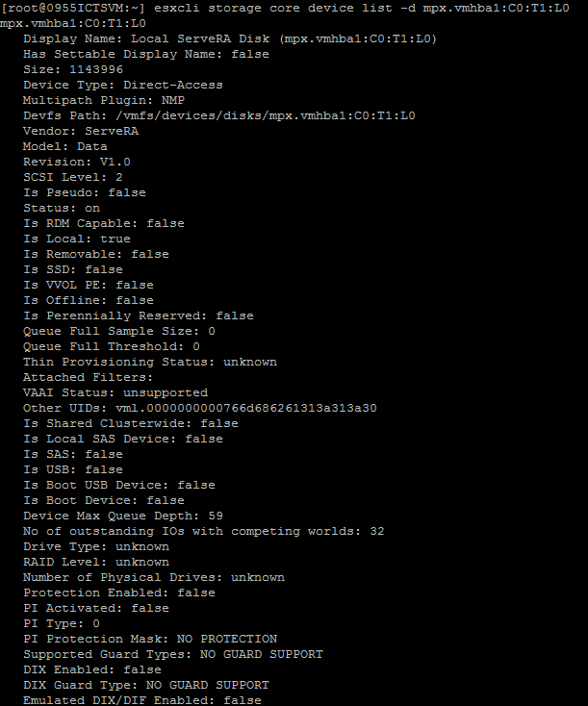
Task: Click the VAAI Status: unsupported line
Action: pyautogui.click(x=115, y=392)
